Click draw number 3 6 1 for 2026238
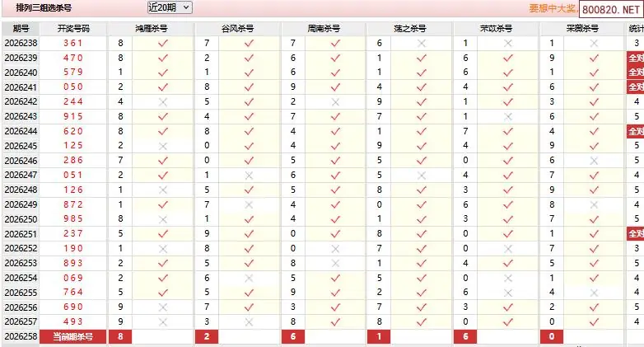The image size is (644, 347). pos(73,43)
